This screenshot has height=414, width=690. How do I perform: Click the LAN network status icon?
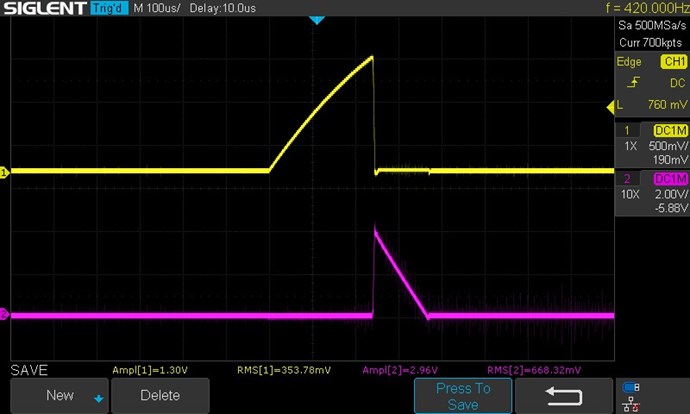(x=631, y=404)
